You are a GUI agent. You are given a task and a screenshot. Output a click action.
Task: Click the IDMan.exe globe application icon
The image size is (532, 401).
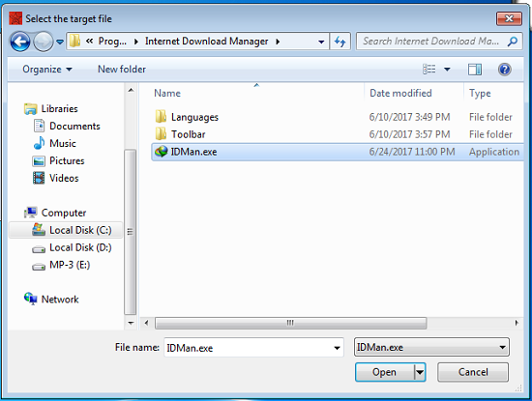point(162,152)
